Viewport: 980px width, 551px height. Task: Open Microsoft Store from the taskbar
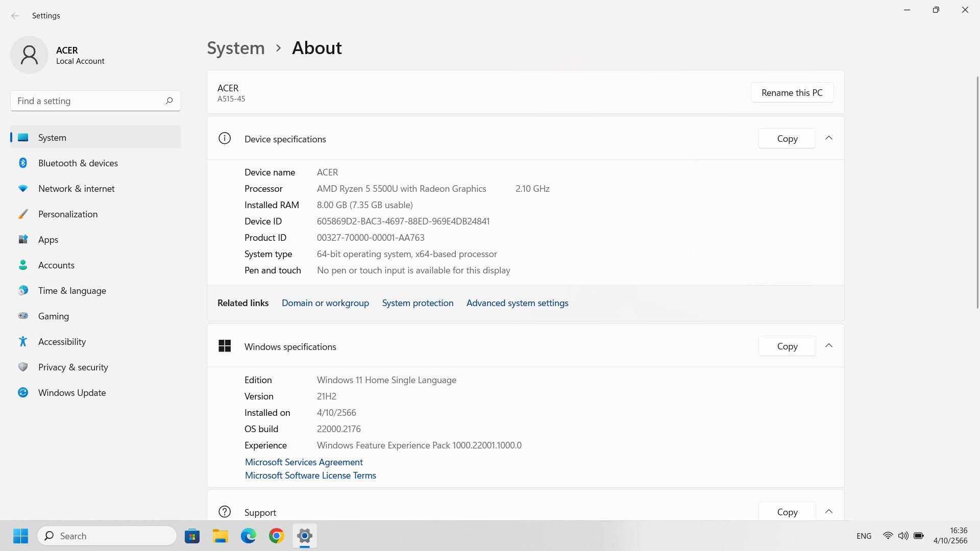tap(192, 536)
